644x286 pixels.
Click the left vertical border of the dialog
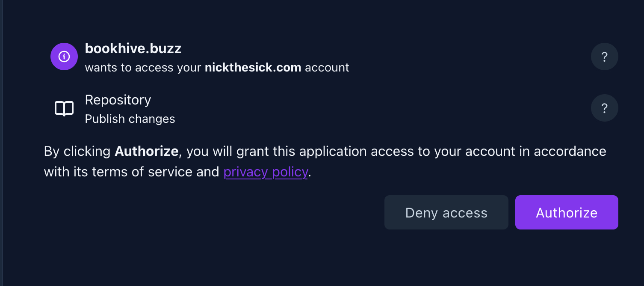(2, 143)
